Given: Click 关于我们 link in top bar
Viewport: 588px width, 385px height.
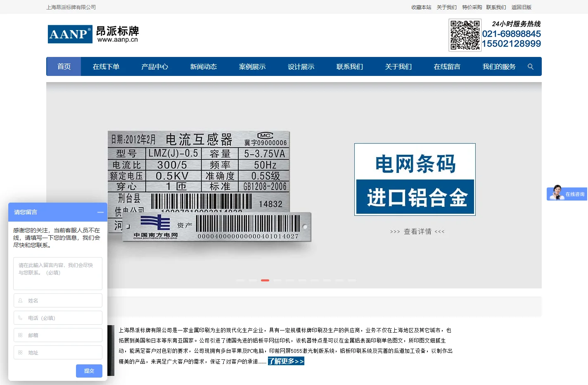Looking at the screenshot, I should point(447,7).
